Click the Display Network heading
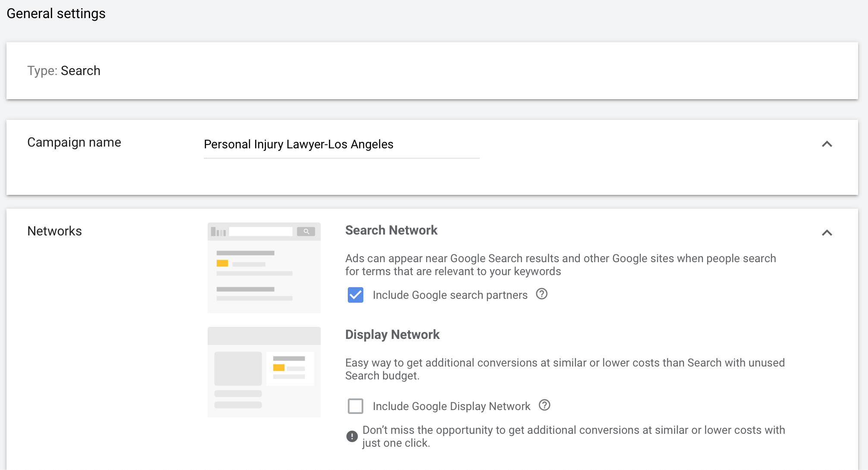This screenshot has width=868, height=470. point(392,334)
